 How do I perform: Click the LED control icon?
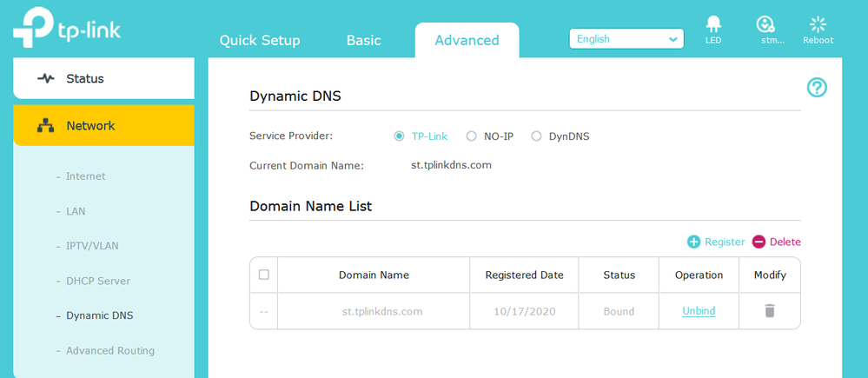pyautogui.click(x=713, y=24)
